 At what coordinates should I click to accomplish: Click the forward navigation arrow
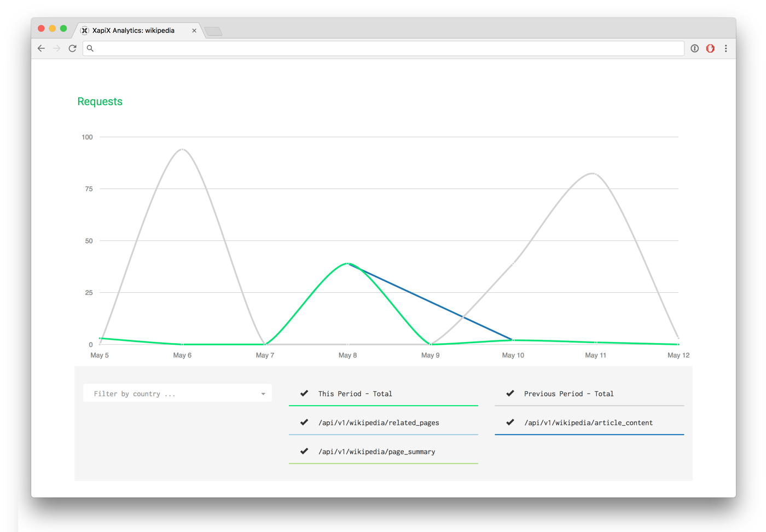(x=57, y=48)
